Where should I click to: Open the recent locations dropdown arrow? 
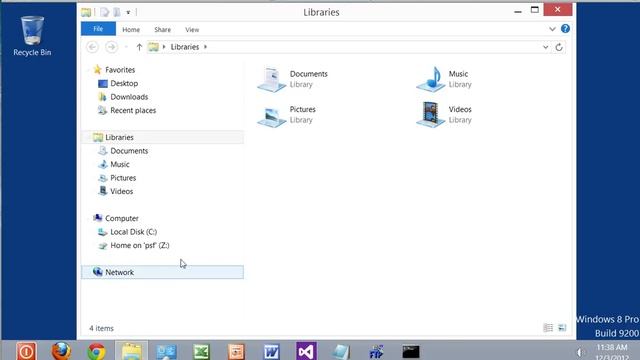tap(126, 47)
